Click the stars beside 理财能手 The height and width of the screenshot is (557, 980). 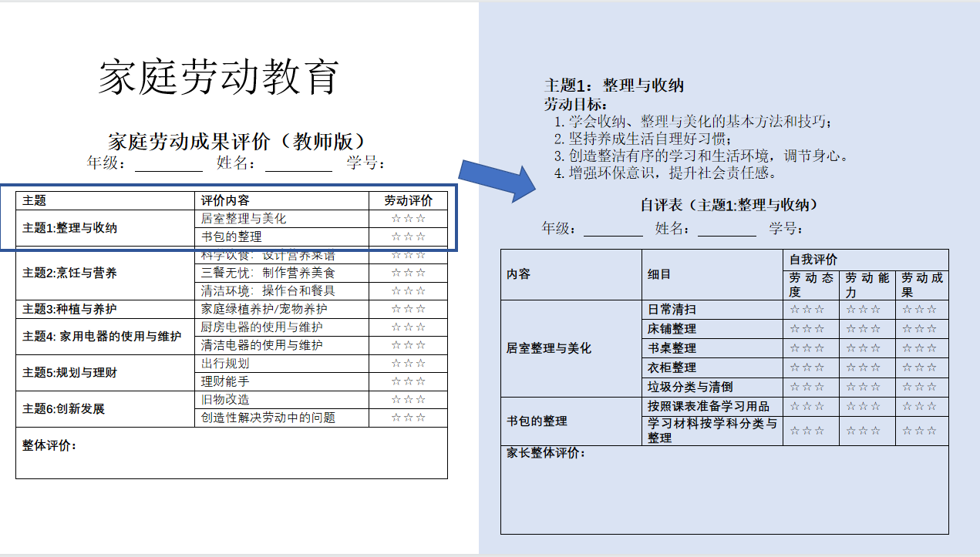click(x=409, y=381)
